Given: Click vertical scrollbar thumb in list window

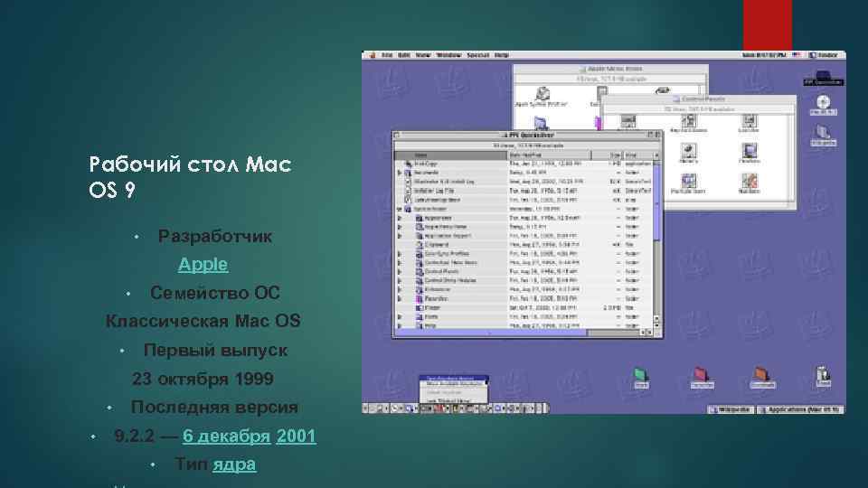Looking at the screenshot, I should pyautogui.click(x=657, y=203).
